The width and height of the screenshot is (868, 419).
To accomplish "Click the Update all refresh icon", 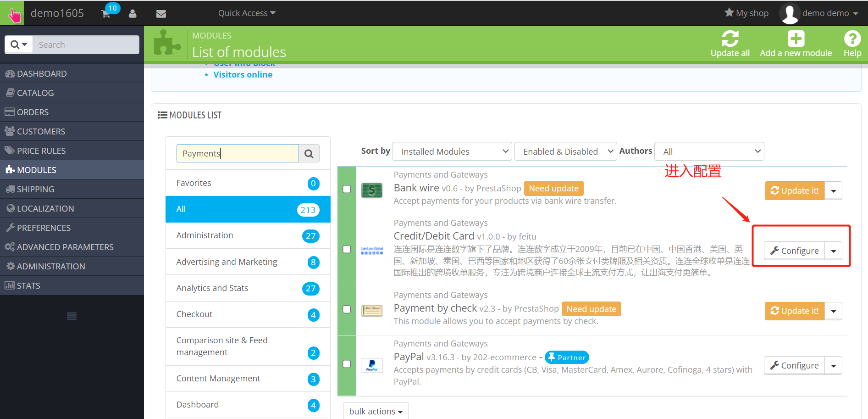I will [x=730, y=39].
